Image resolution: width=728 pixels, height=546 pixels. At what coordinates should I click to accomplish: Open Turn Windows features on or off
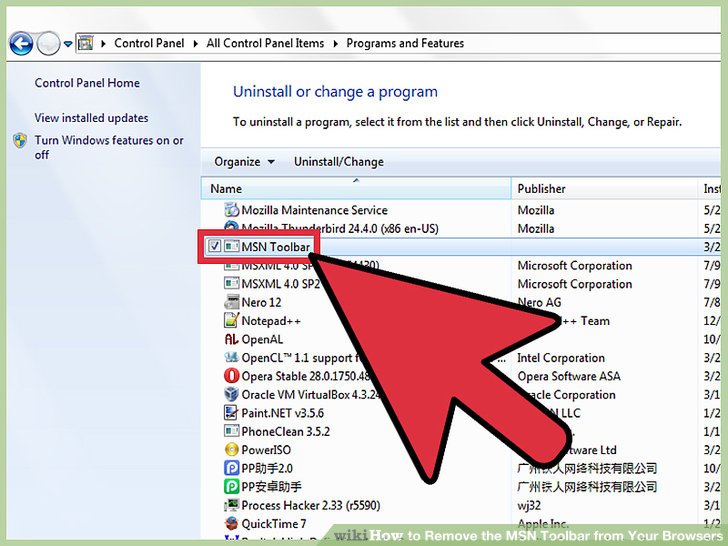click(x=109, y=147)
